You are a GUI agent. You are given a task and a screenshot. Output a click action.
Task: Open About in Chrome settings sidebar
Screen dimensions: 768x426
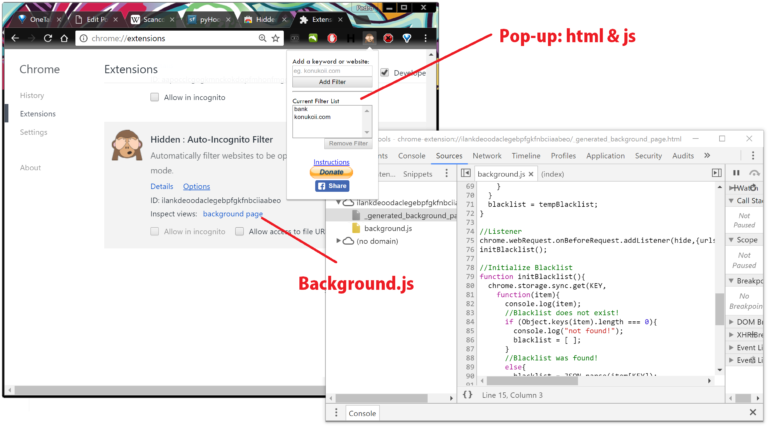click(30, 167)
